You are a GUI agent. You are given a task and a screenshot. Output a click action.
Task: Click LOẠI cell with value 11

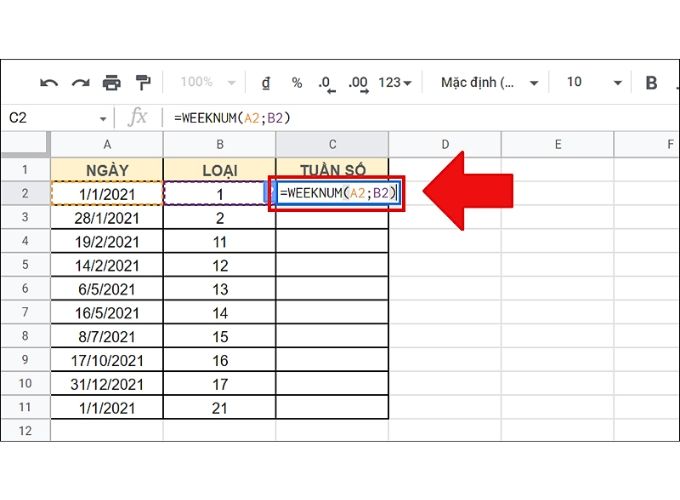pos(219,242)
